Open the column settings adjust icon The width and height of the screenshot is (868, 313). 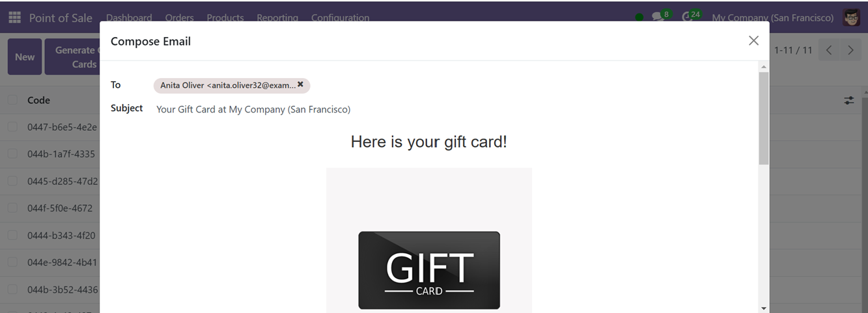point(849,100)
